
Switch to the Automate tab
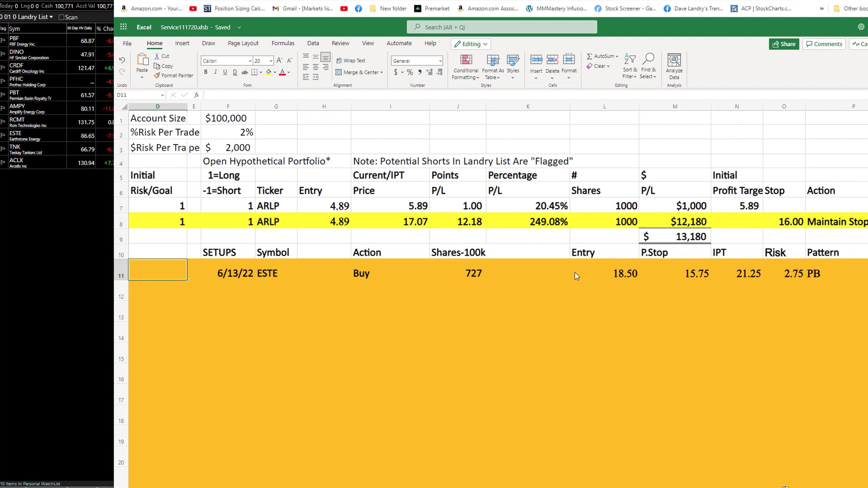[x=399, y=43]
